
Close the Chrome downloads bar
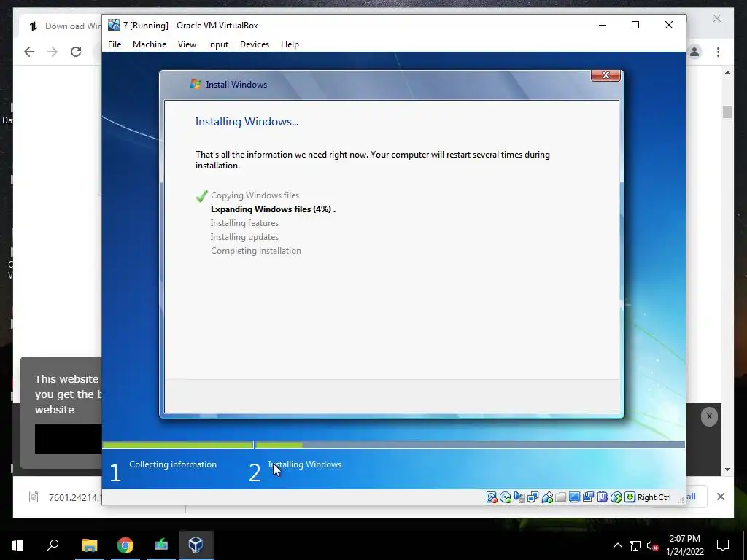click(720, 497)
